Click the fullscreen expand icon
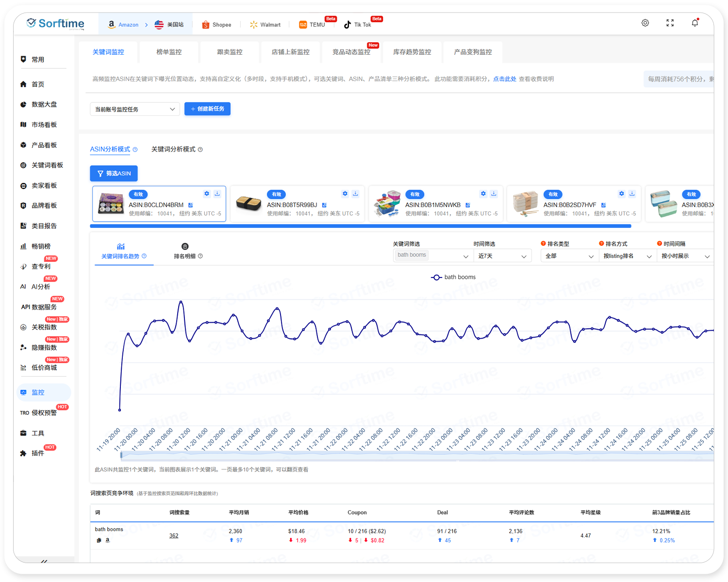 point(670,23)
